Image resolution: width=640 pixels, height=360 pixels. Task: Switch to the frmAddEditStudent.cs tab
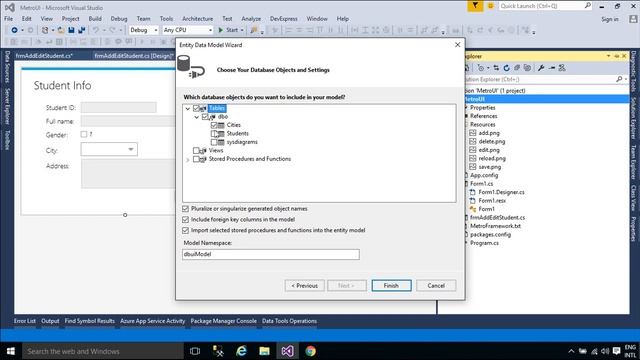pos(44,56)
